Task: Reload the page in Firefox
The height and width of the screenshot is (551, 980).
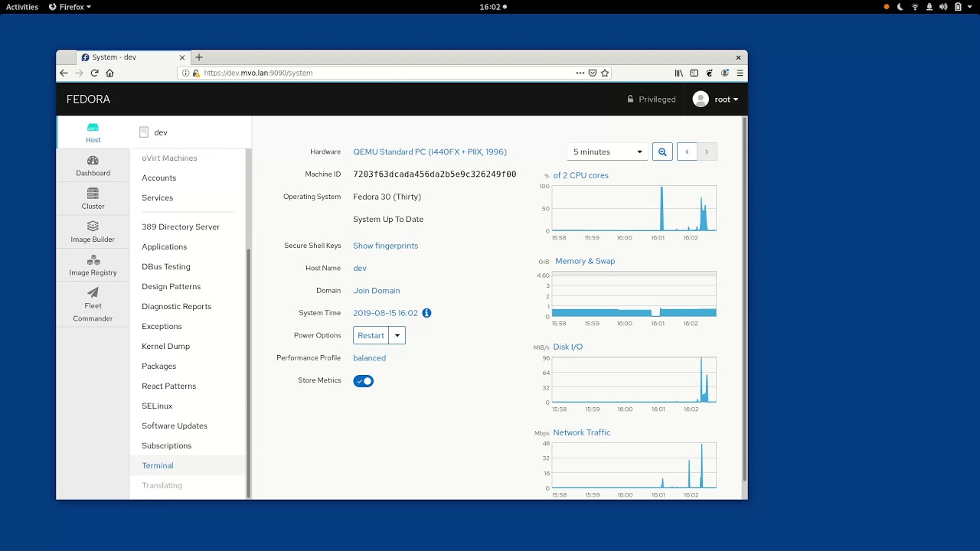Action: point(94,73)
